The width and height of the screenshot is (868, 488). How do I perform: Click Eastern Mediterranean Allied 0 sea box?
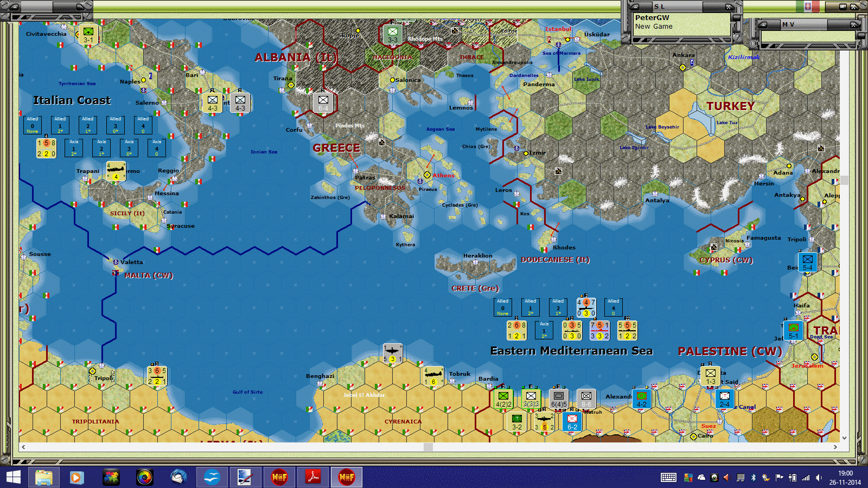tap(503, 307)
